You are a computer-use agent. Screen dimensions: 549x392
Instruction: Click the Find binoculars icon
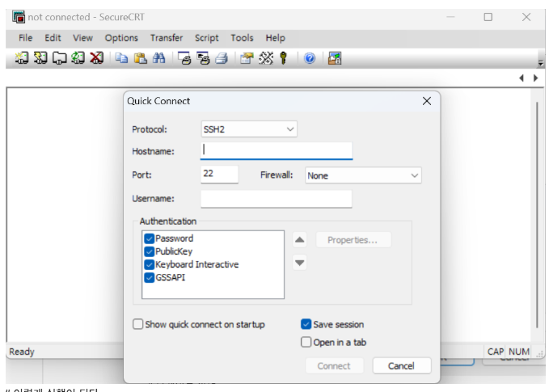(159, 57)
